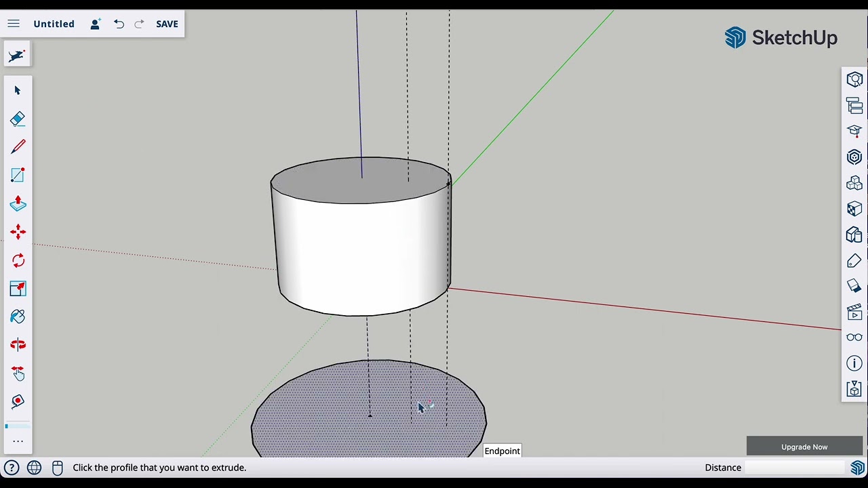Open the Styles panel
The width and height of the screenshot is (868, 488).
point(854,235)
